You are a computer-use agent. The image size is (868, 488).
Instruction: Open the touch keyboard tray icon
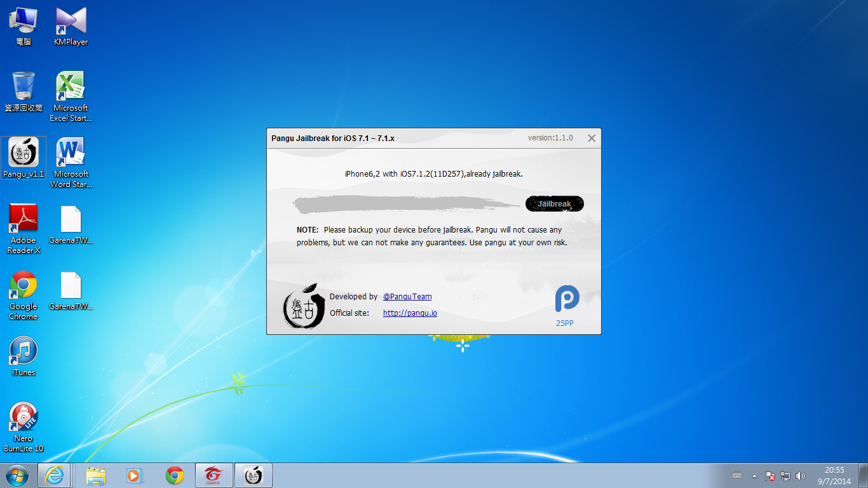737,475
